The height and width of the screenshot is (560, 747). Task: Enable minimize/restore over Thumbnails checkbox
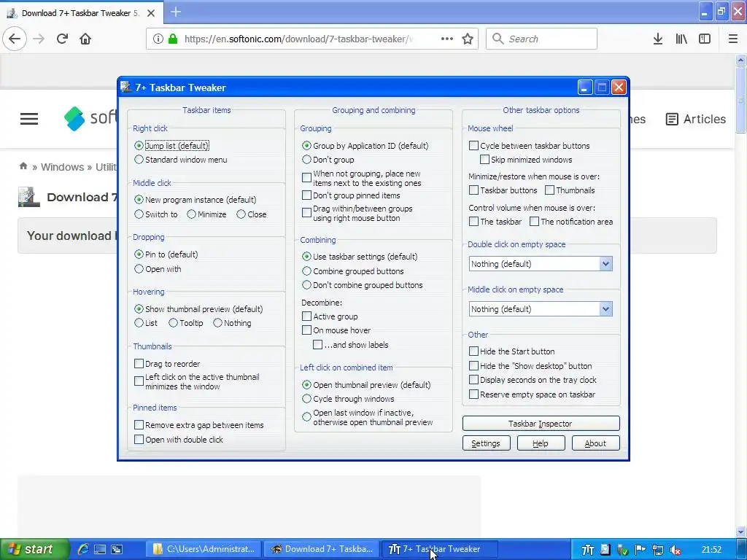[549, 190]
